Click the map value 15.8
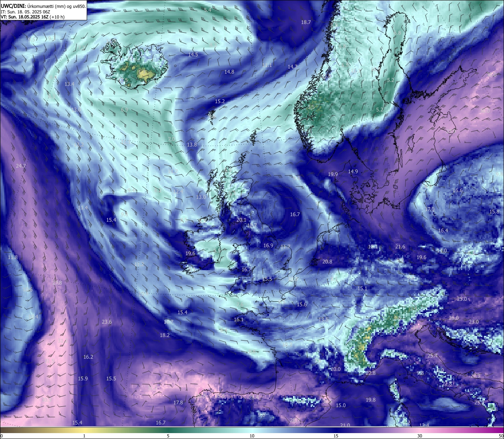The width and height of the screenshot is (504, 439). (x=494, y=212)
